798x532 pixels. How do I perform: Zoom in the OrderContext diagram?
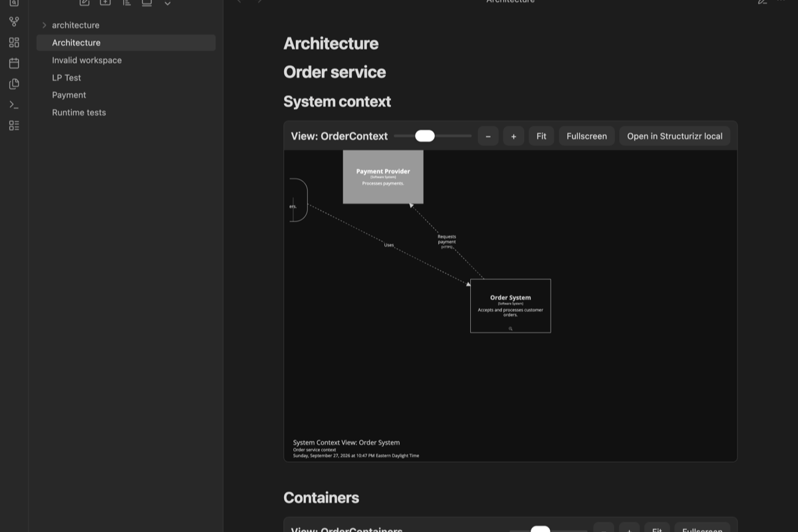pyautogui.click(x=513, y=136)
